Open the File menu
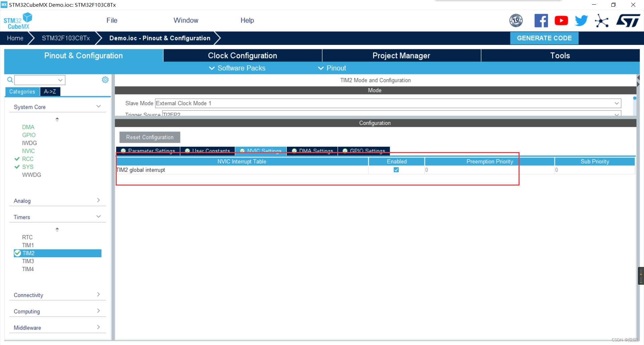The width and height of the screenshot is (644, 345). point(112,20)
